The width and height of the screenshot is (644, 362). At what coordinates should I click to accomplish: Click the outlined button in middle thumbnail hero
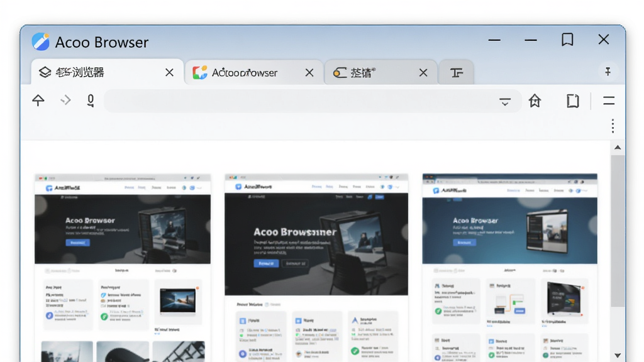(296, 263)
